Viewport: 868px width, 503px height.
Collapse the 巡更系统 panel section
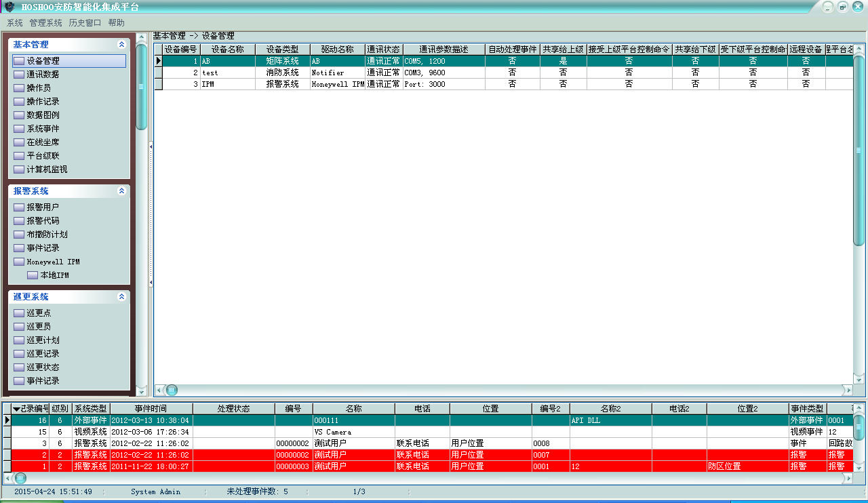[x=121, y=297]
